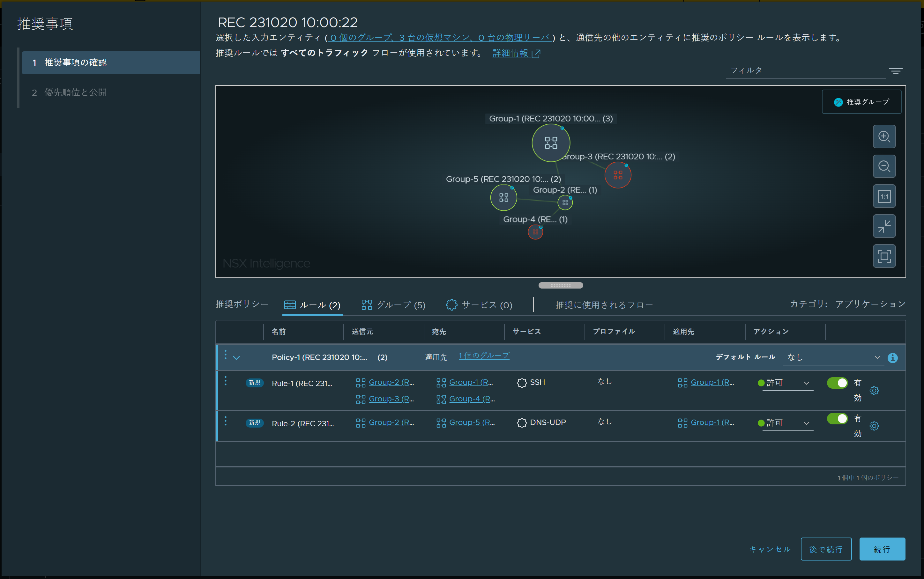Switch to the グループ (5) tab
924x579 pixels.
[x=393, y=305]
